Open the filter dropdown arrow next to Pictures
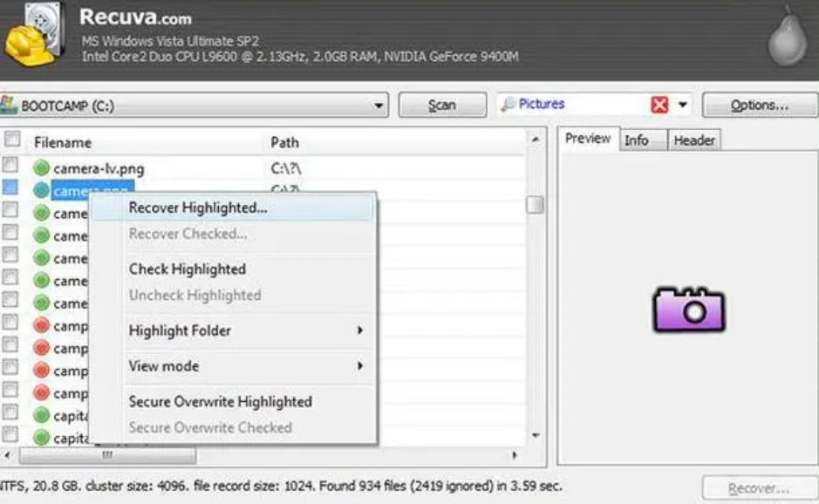The image size is (819, 504). (x=683, y=105)
